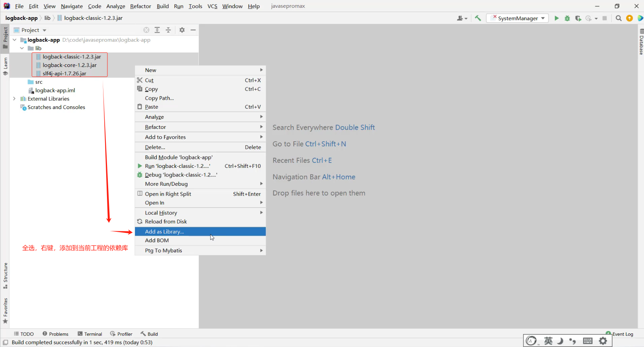This screenshot has width=644, height=347.
Task: Open the Structure tool window
Action: (5, 276)
